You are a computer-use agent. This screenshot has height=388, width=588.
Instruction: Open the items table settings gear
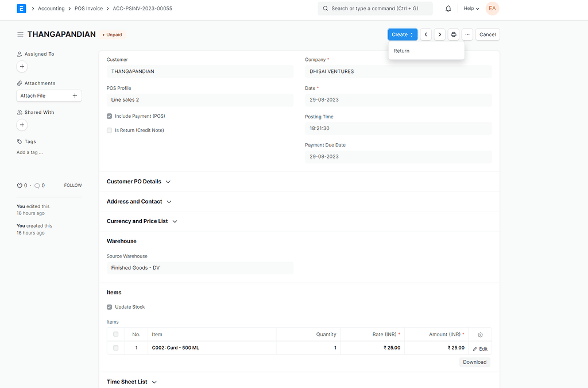pyautogui.click(x=480, y=334)
